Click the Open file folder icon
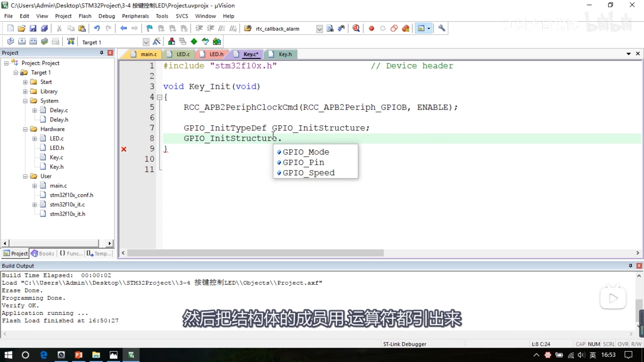This screenshot has height=362, width=644. point(22,28)
